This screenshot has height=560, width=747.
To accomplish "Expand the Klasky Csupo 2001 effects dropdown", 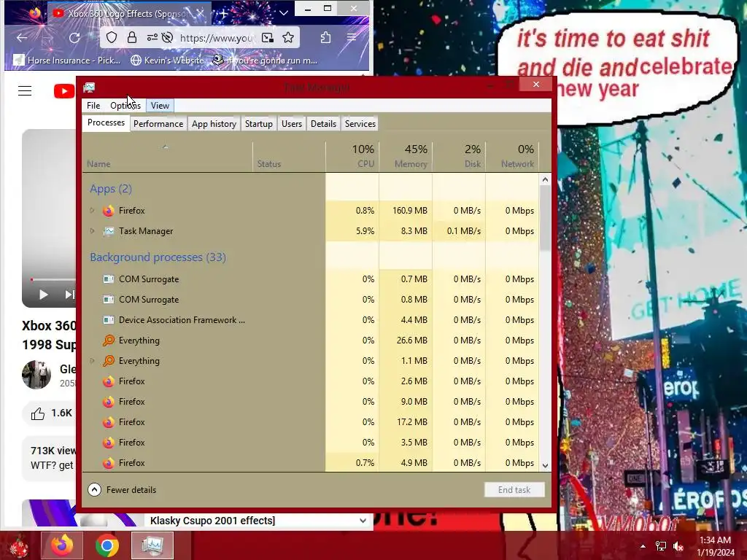I will click(x=363, y=521).
